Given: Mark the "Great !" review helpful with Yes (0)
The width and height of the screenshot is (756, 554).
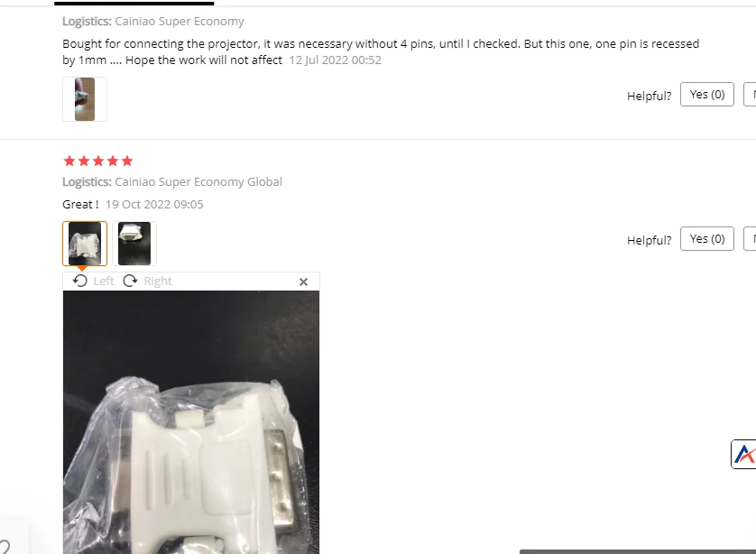Looking at the screenshot, I should (x=706, y=239).
